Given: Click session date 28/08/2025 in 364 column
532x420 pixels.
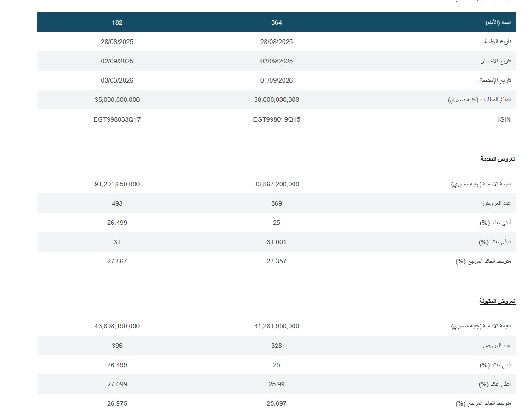Looking at the screenshot, I should (x=277, y=42).
